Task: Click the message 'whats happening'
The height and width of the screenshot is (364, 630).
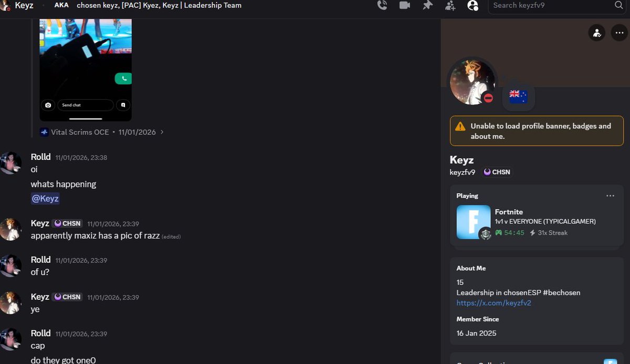Action: [64, 184]
